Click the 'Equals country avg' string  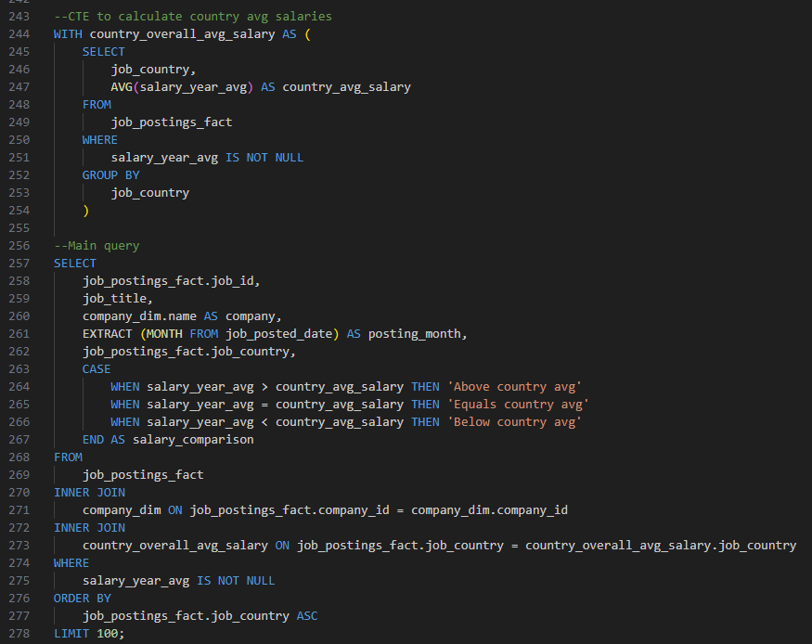[518, 405]
